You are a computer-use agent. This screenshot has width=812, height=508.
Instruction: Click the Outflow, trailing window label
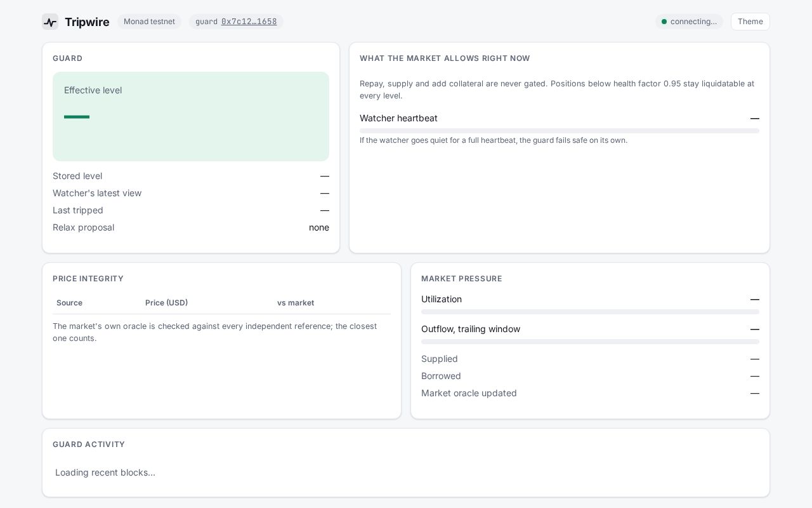[471, 329]
